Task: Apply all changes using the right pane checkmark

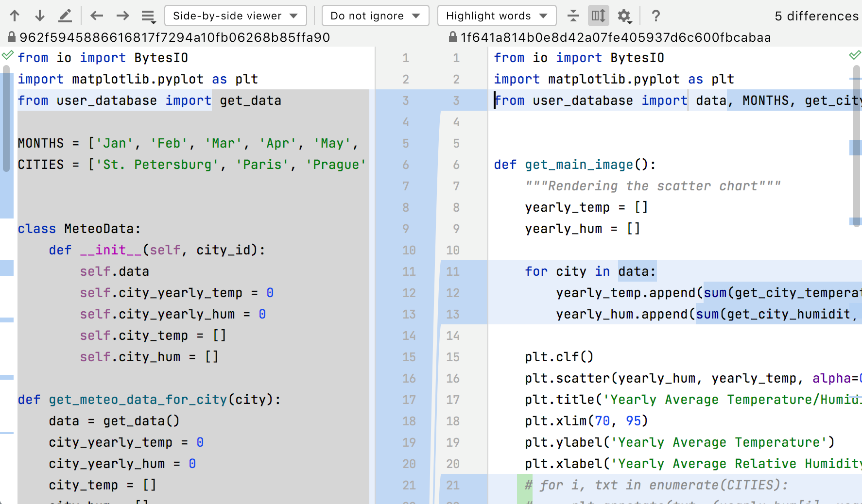Action: pyautogui.click(x=855, y=55)
